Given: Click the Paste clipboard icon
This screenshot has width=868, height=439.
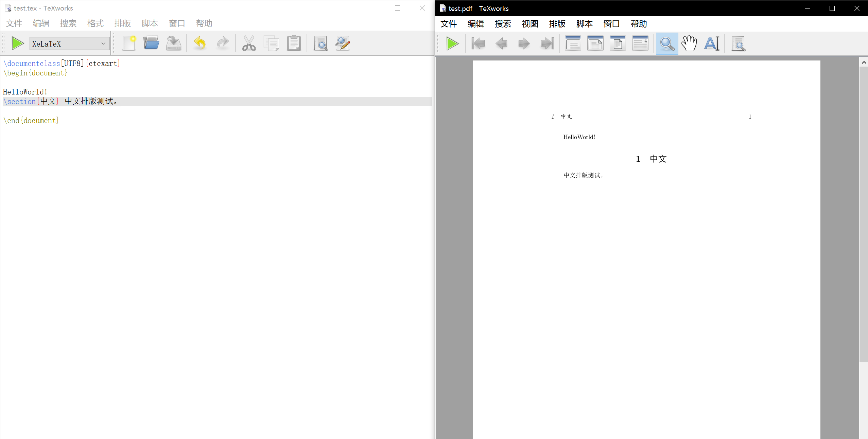Looking at the screenshot, I should [x=294, y=43].
